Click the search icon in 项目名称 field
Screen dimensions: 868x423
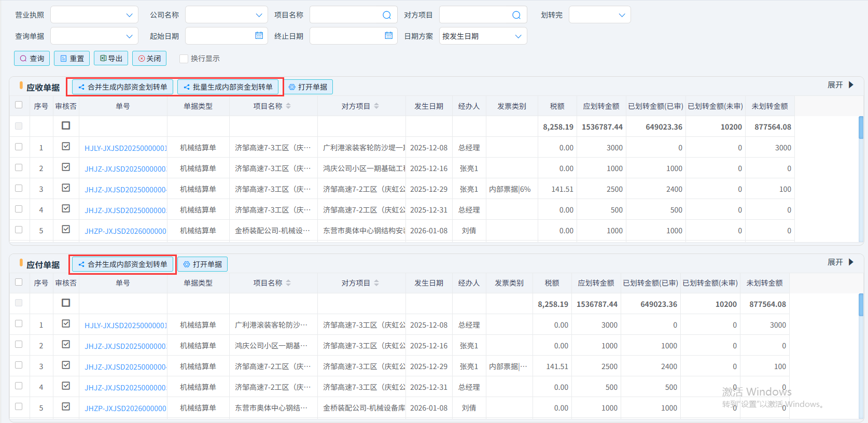pos(386,15)
